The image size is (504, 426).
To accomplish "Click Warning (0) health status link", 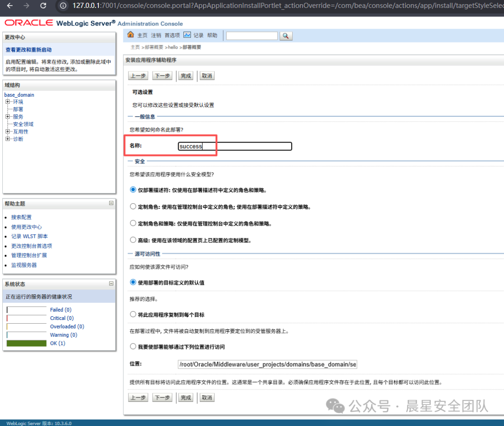I will (x=63, y=334).
